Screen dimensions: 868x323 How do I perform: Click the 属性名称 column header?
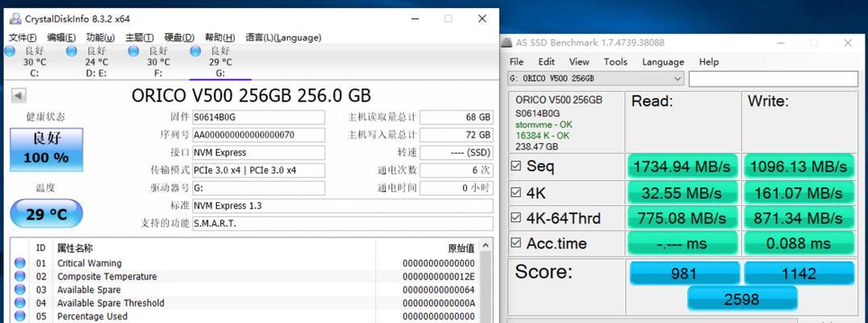(x=75, y=248)
